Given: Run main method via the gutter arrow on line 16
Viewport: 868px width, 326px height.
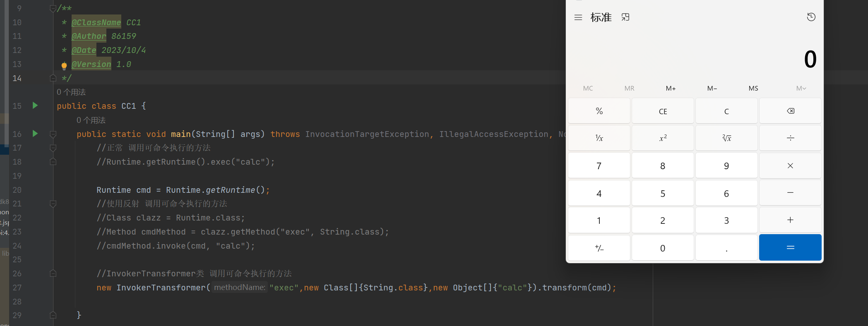Looking at the screenshot, I should point(35,134).
